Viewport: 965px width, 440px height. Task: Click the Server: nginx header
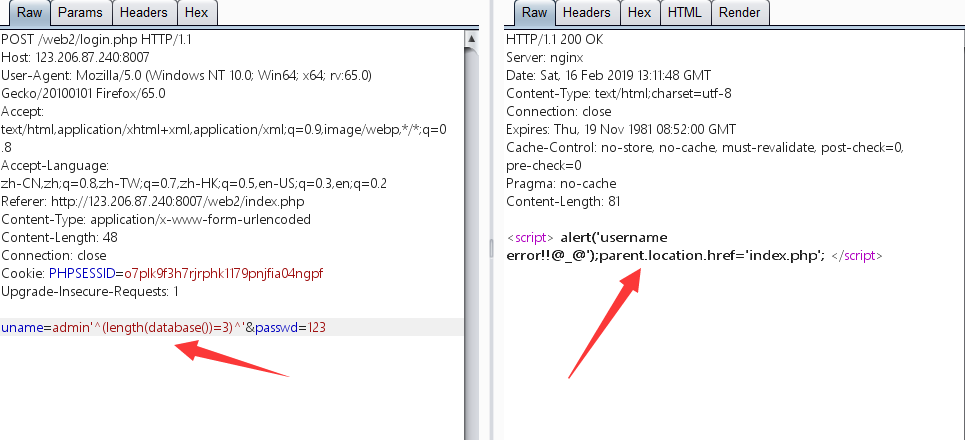(x=545, y=58)
